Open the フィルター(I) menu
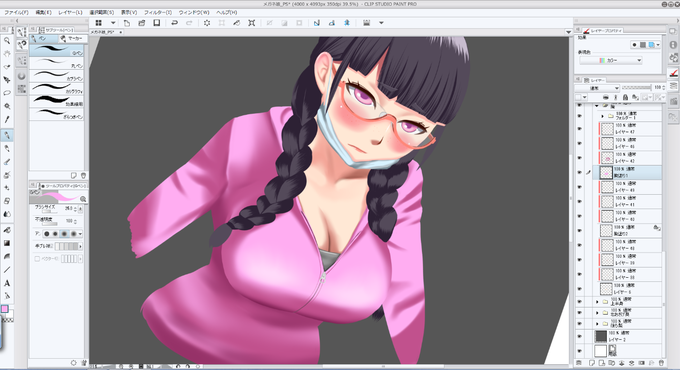 tap(158, 13)
